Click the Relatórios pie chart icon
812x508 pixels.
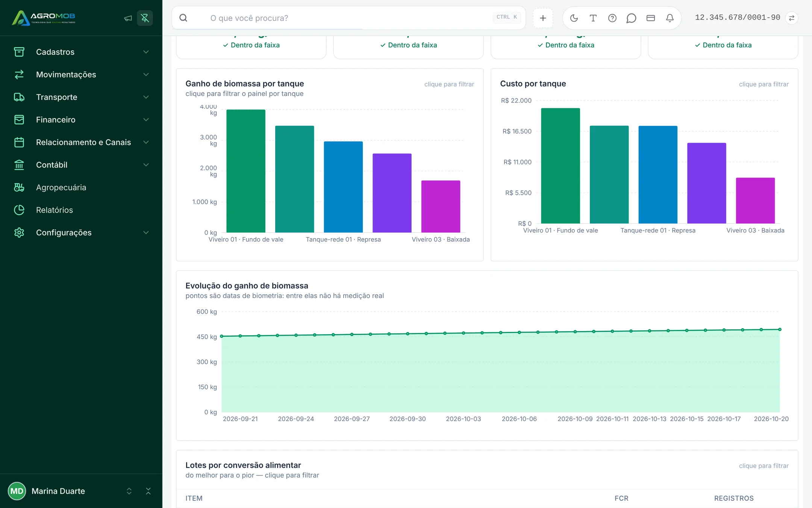click(19, 210)
